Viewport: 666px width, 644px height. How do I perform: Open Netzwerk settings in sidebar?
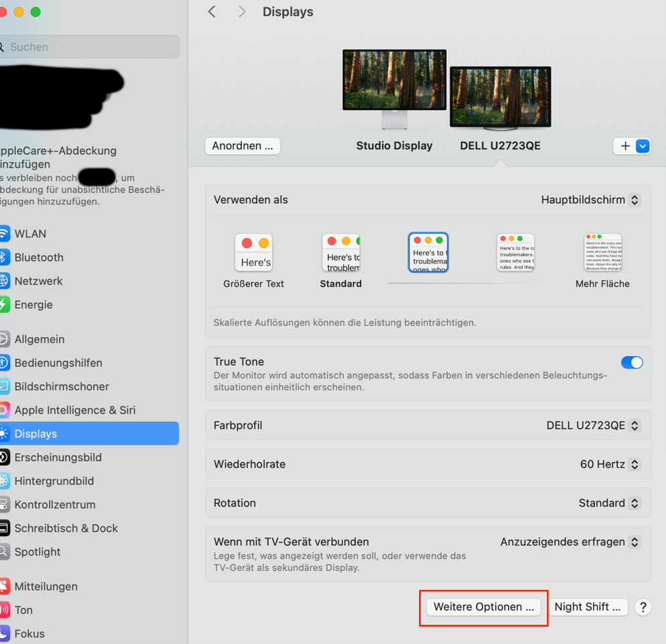click(89, 281)
